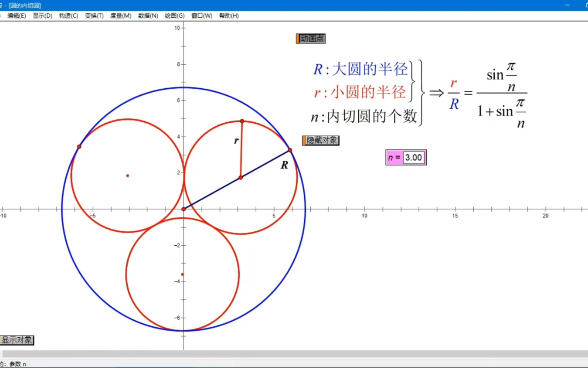The width and height of the screenshot is (588, 368).
Task: Select the point at the top of radius r
Action: [x=242, y=121]
